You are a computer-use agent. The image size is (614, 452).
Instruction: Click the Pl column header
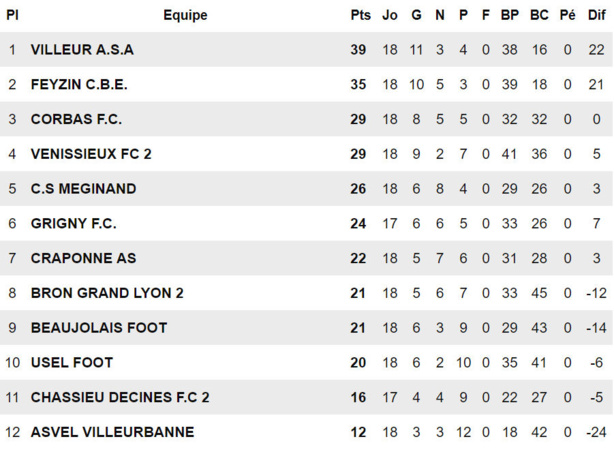(12, 15)
